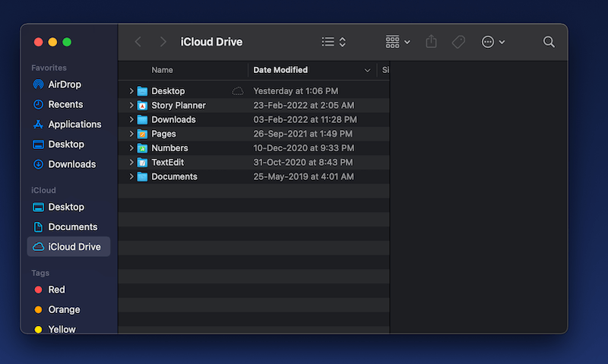The width and height of the screenshot is (608, 364).
Task: Open the Group By grid dropdown
Action: point(397,42)
